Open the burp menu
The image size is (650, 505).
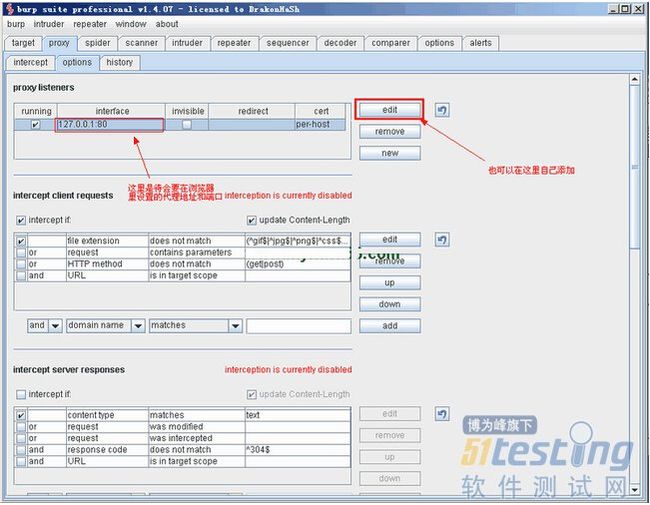[x=16, y=24]
